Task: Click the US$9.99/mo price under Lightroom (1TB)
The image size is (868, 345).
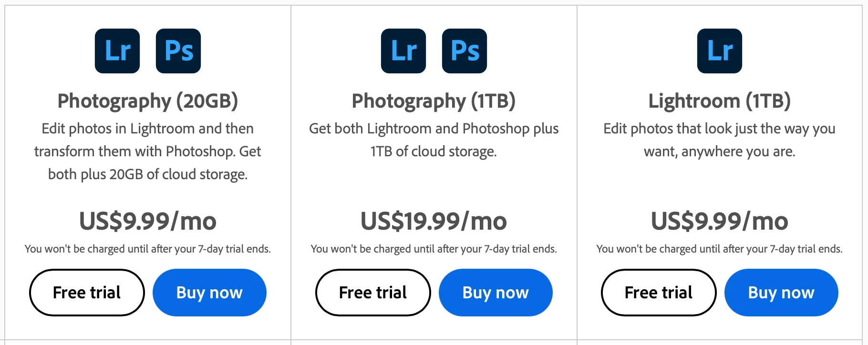Action: 720,221
